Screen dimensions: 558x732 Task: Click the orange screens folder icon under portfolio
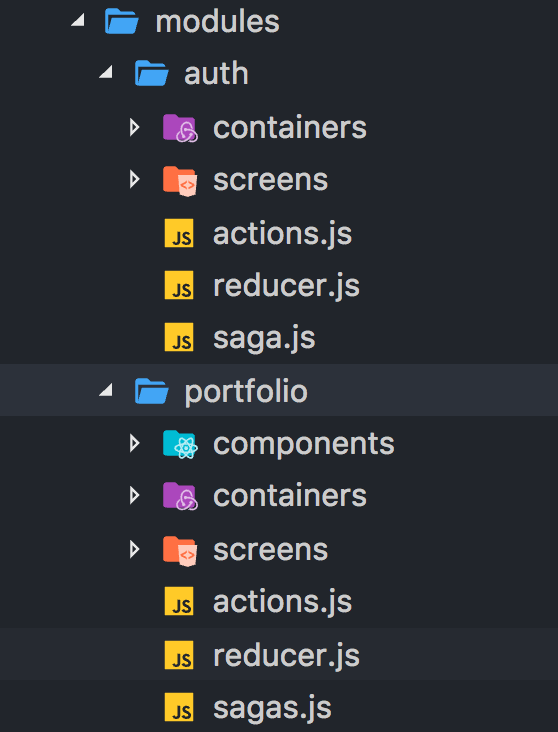180,550
